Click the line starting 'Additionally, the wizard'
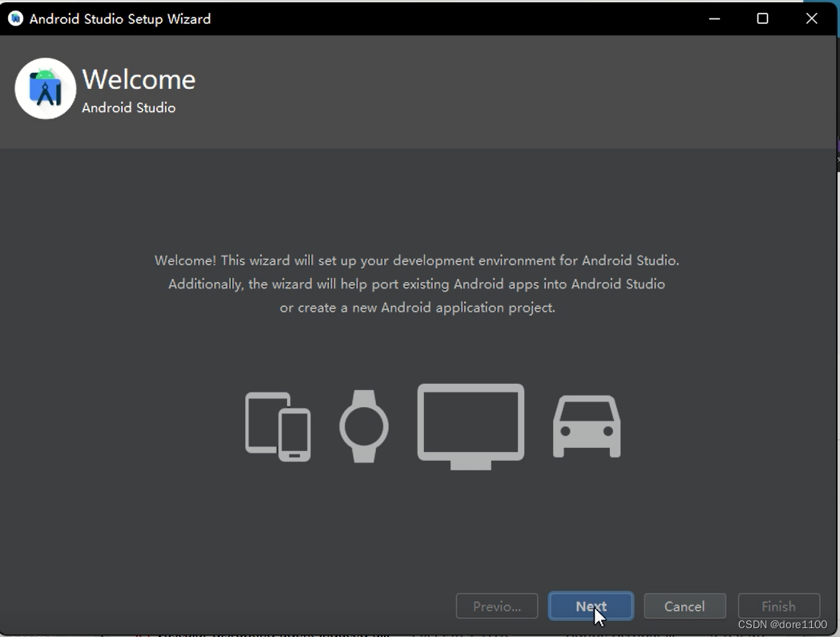The width and height of the screenshot is (840, 637). point(417,284)
